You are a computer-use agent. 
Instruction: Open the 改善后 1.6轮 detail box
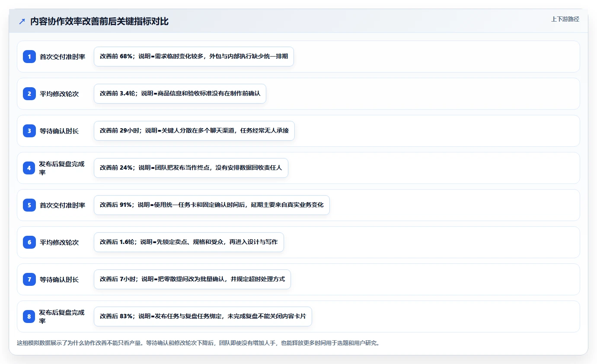pos(189,242)
